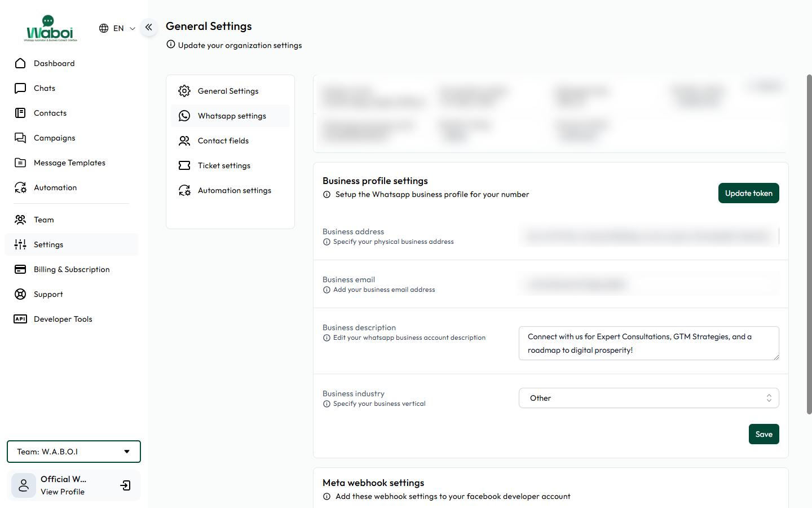Save the business profile settings
The image size is (812, 508).
(764, 434)
